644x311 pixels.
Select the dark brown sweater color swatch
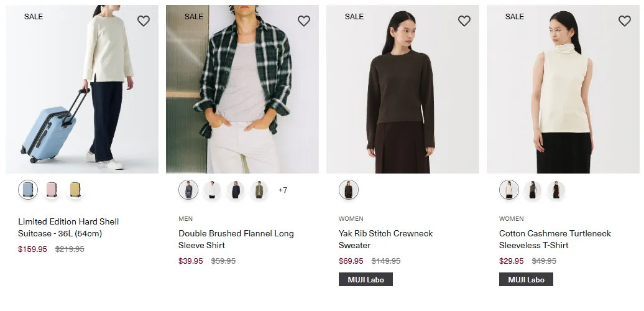[x=349, y=190]
